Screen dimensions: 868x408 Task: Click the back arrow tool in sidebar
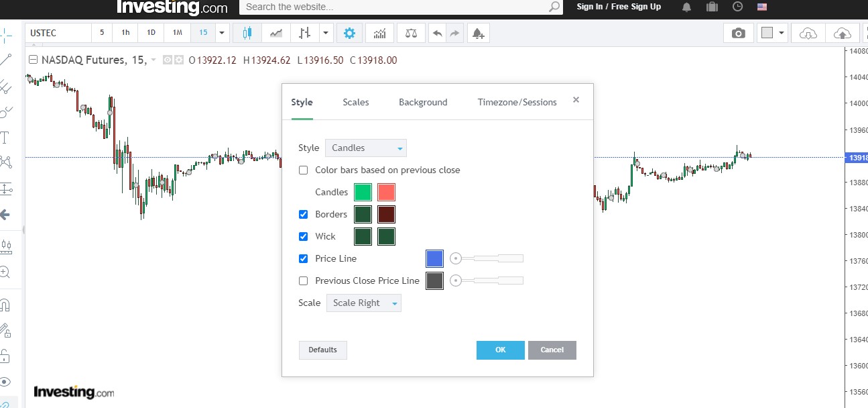click(x=5, y=215)
